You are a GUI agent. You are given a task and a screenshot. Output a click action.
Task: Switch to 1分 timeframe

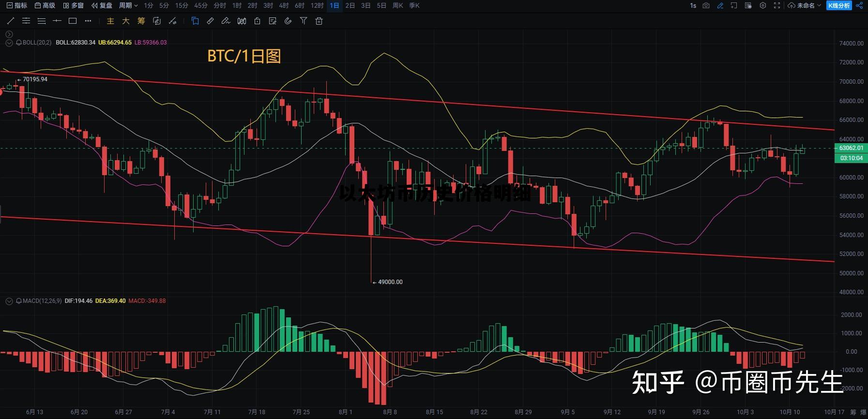pyautogui.click(x=149, y=5)
